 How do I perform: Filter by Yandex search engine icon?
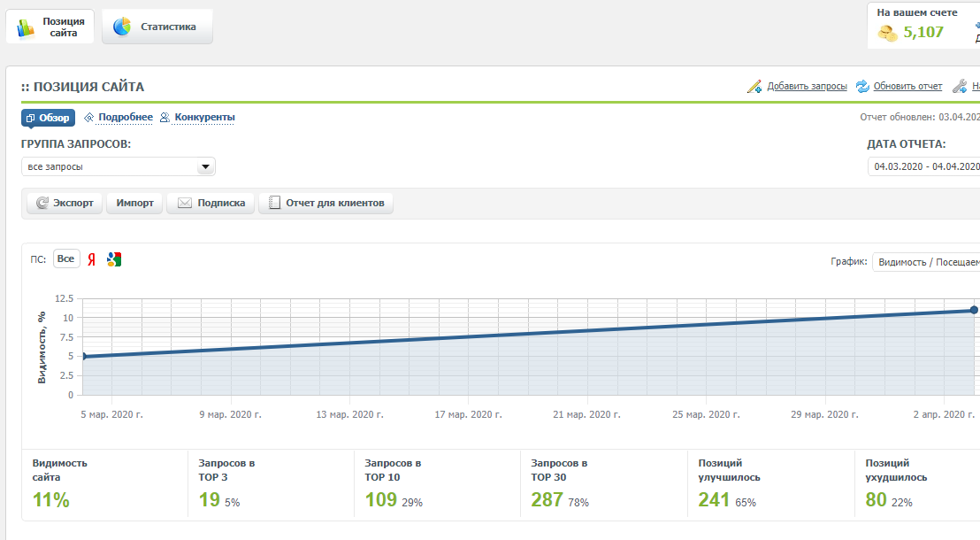click(x=92, y=259)
